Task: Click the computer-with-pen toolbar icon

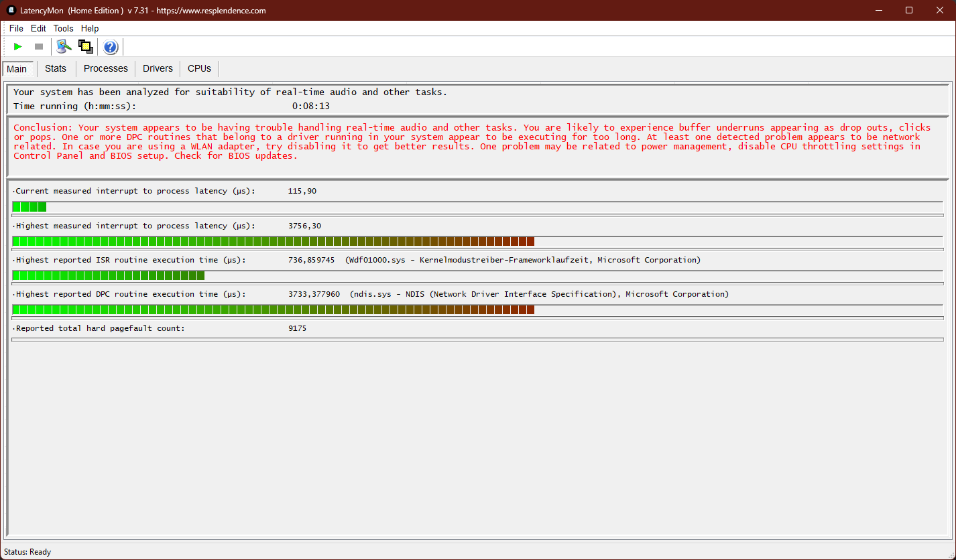Action: (x=64, y=47)
